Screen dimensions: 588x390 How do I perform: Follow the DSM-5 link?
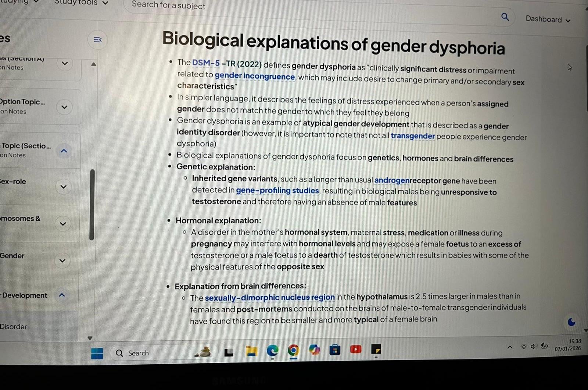[206, 63]
